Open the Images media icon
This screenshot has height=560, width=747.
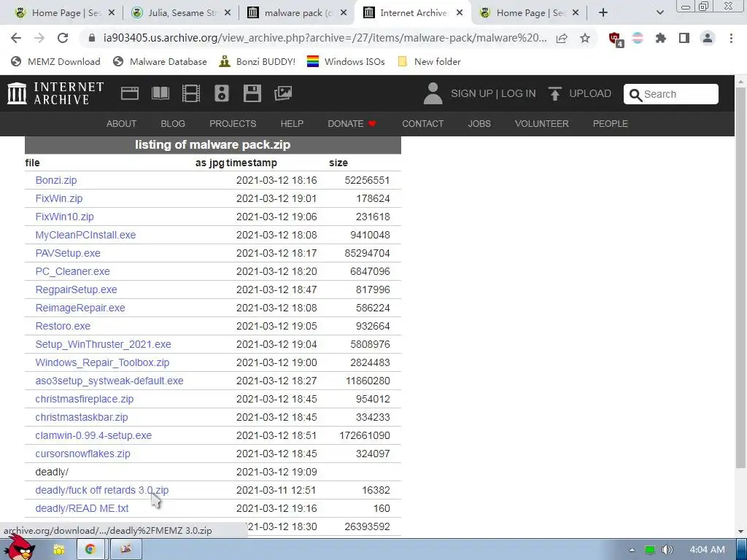[x=283, y=93]
